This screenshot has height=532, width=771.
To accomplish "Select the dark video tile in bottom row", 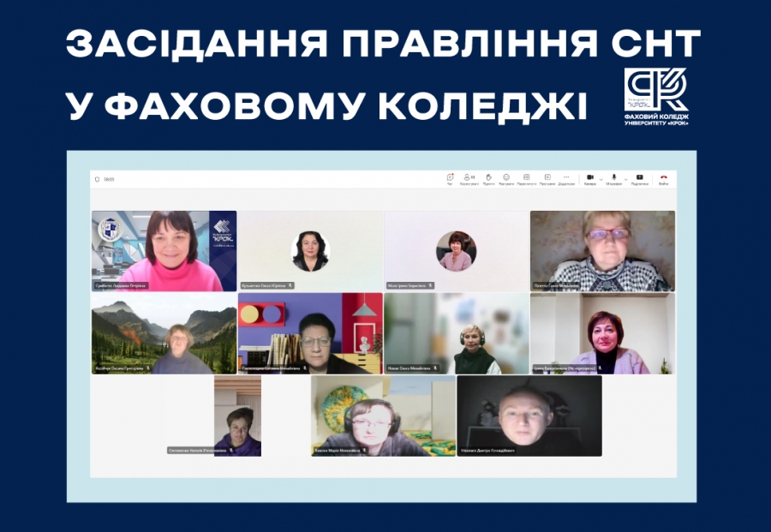I will click(x=529, y=415).
